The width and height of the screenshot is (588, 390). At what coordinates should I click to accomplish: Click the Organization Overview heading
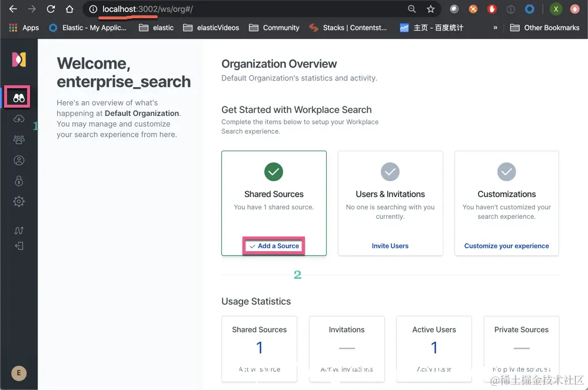point(279,64)
